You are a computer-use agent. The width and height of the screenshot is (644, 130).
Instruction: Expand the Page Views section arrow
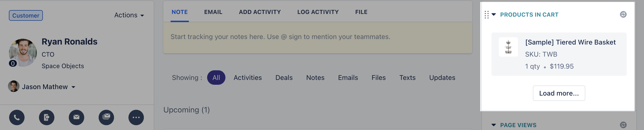493,125
